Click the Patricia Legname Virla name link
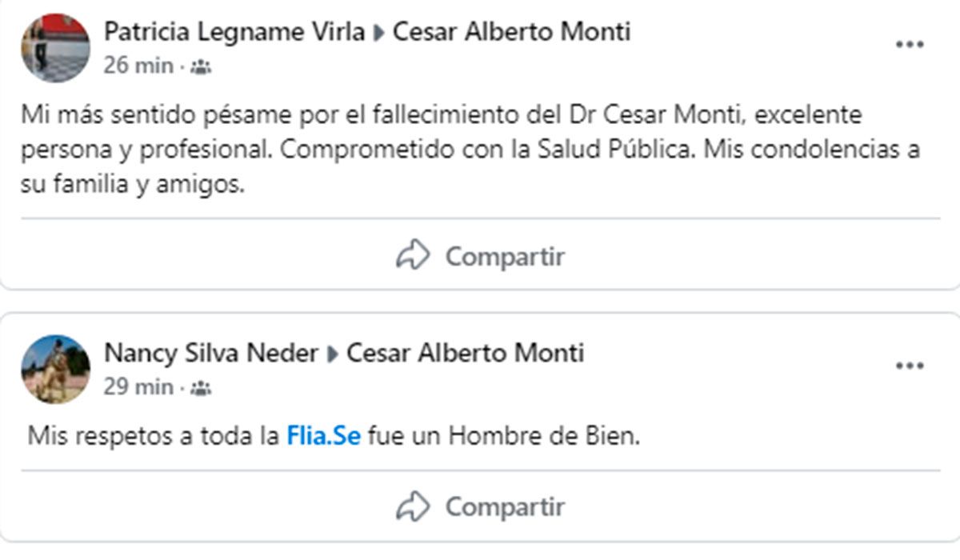The width and height of the screenshot is (960, 560). (x=234, y=32)
